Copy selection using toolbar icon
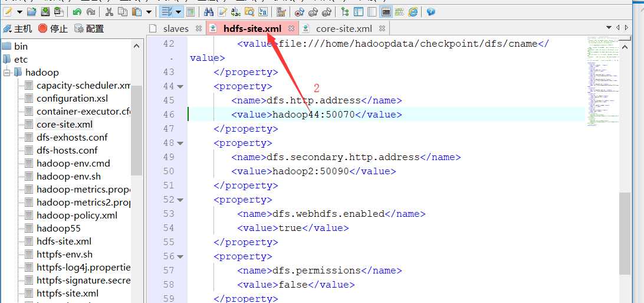This screenshot has width=644, height=303. click(123, 11)
